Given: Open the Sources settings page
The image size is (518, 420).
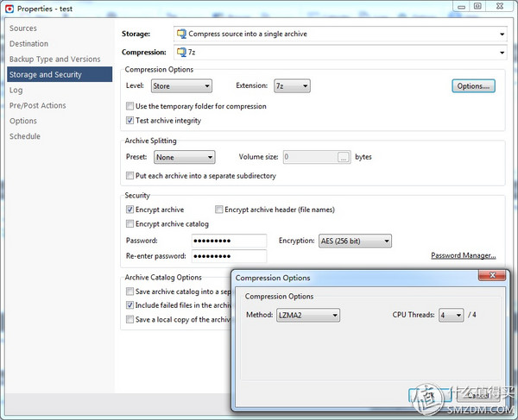Looking at the screenshot, I should 23,28.
